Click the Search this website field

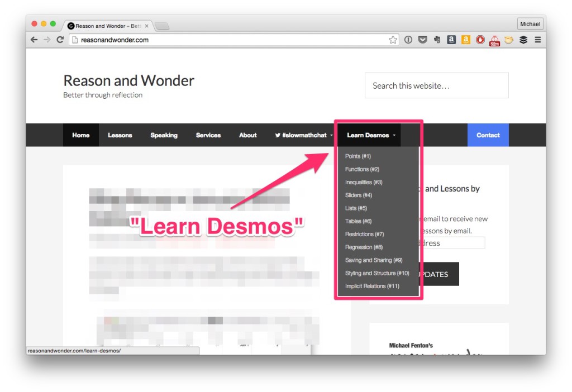click(x=436, y=85)
